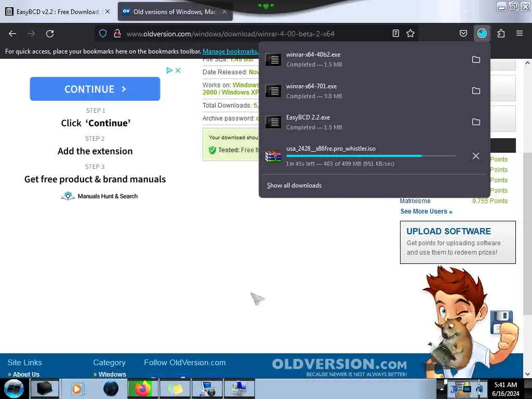Close the advertisement with X icon
532x399 pixels.
(178, 70)
